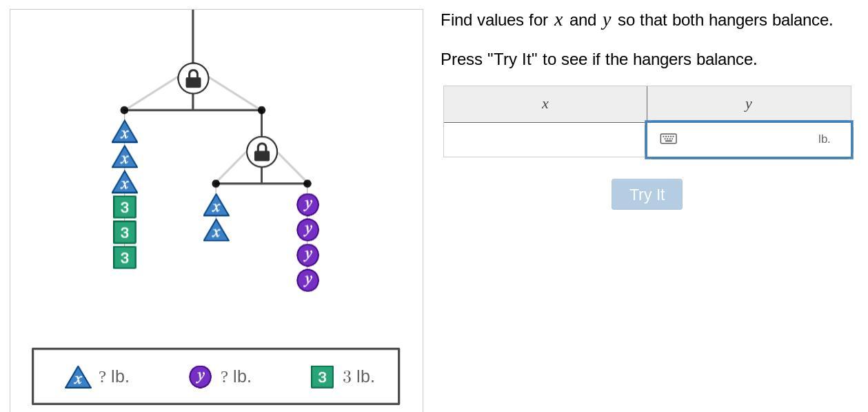The image size is (868, 412).
Task: Click the second purple y circle from the top
Action: (307, 229)
